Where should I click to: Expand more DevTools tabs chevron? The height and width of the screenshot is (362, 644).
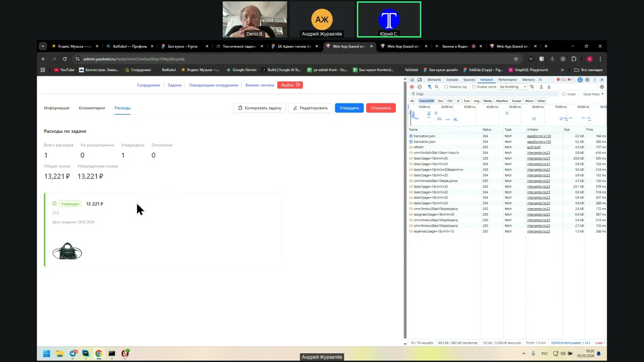pos(540,80)
